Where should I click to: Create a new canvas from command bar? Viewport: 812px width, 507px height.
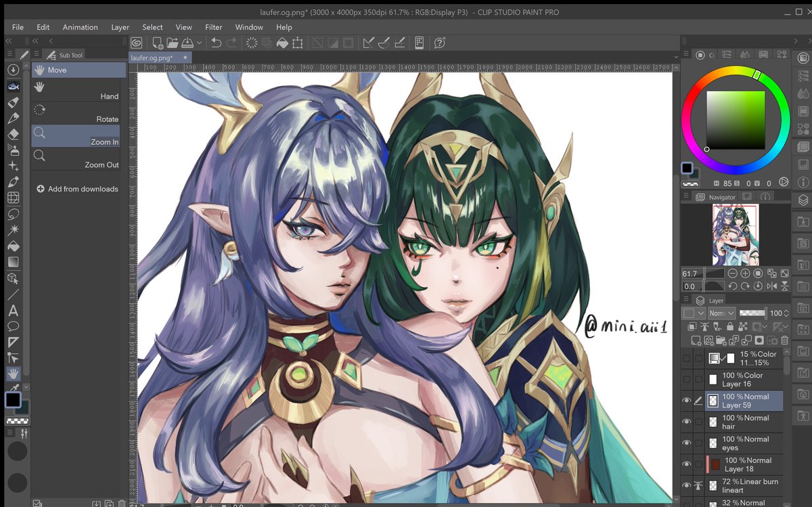pyautogui.click(x=157, y=43)
